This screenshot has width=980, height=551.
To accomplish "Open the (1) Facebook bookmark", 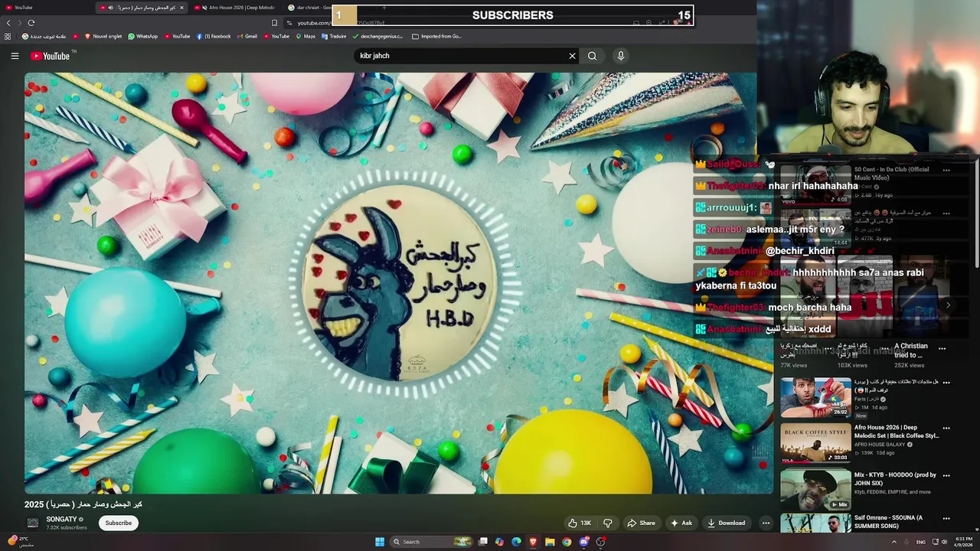I will pos(214,36).
